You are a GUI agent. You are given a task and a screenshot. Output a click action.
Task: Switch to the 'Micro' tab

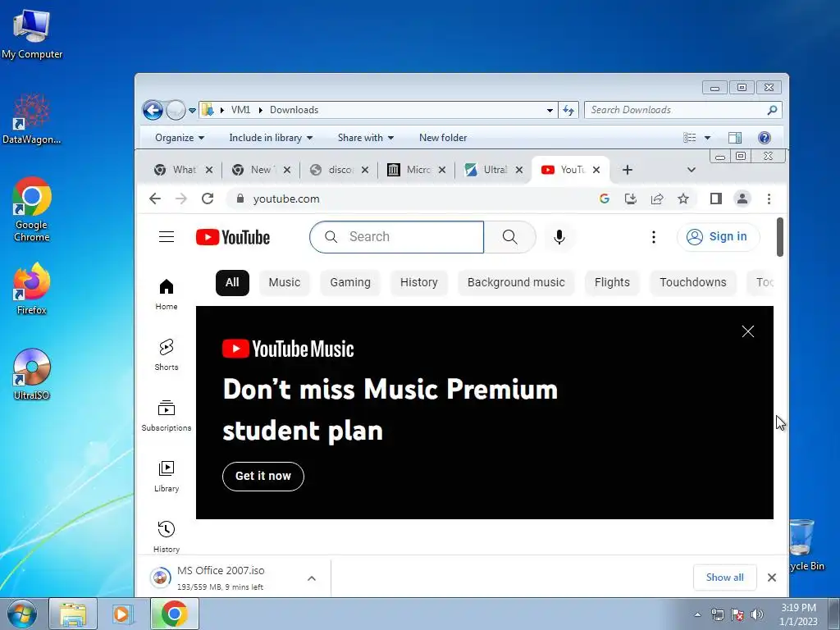coord(417,170)
